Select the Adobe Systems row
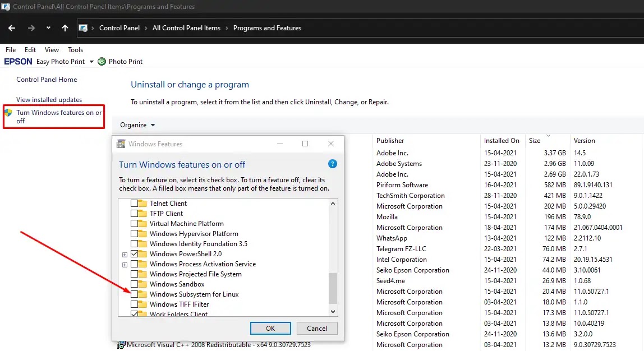This screenshot has width=644, height=351. pyautogui.click(x=399, y=163)
